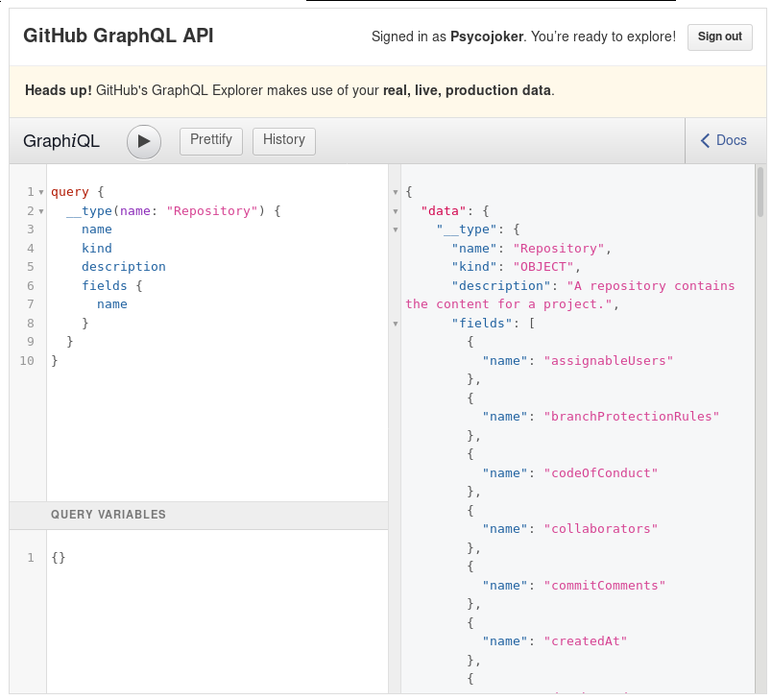Click the Prettify button
The height and width of the screenshot is (700, 772).
point(210,141)
